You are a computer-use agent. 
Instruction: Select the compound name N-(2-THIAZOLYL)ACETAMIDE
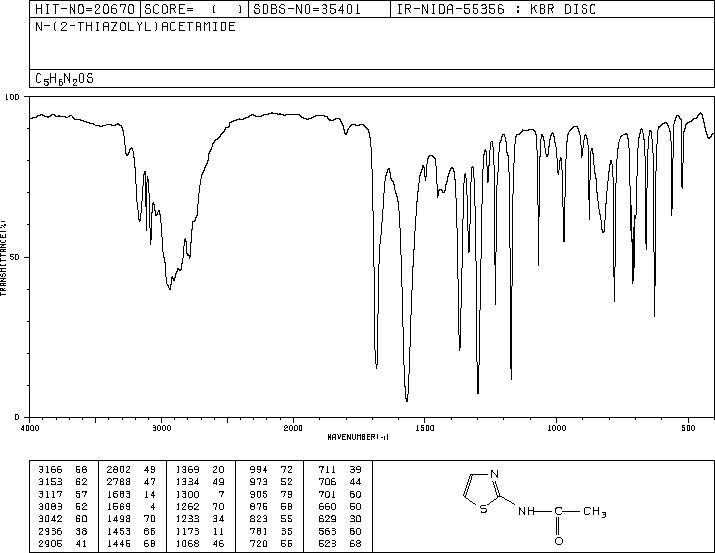135,26
